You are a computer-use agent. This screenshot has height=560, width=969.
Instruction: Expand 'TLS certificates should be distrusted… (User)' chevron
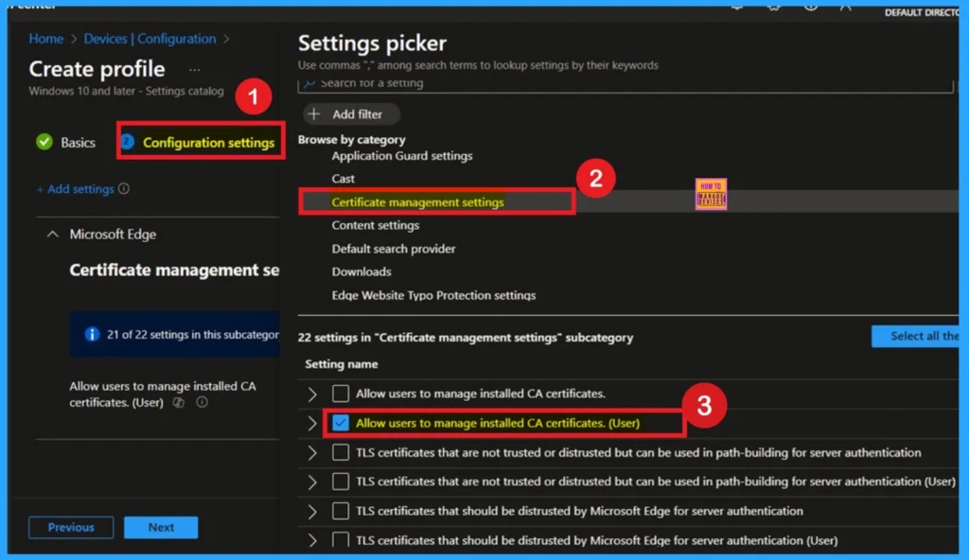click(x=312, y=540)
